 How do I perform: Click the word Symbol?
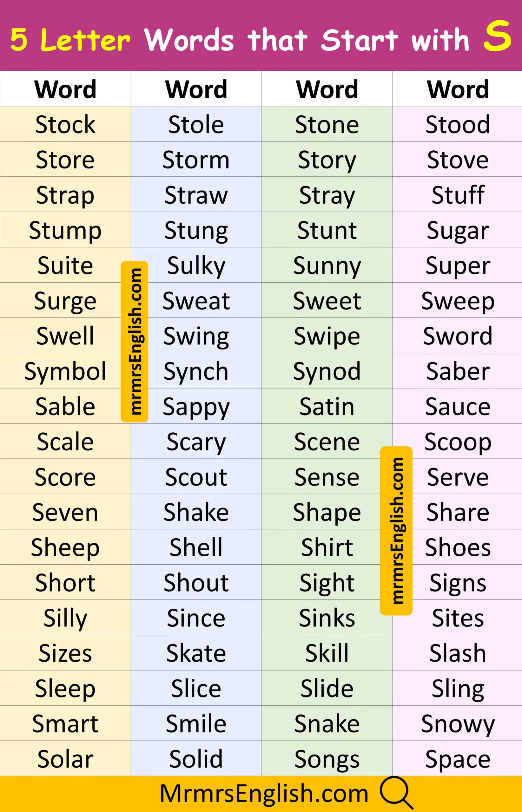click(65, 371)
